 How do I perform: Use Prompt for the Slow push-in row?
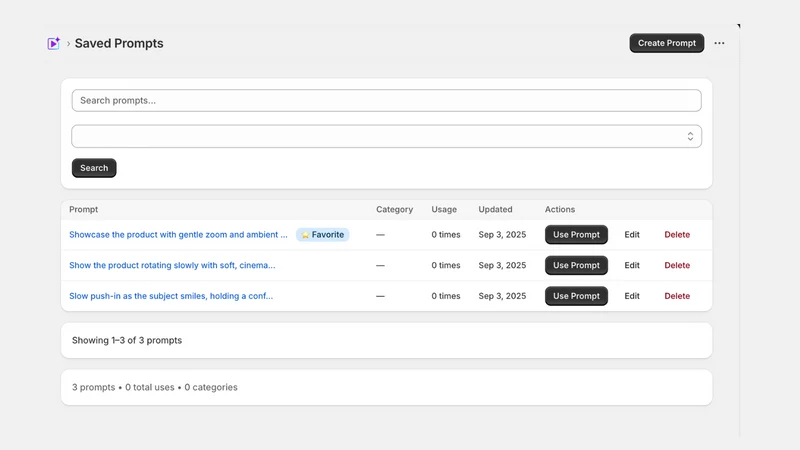(x=576, y=296)
